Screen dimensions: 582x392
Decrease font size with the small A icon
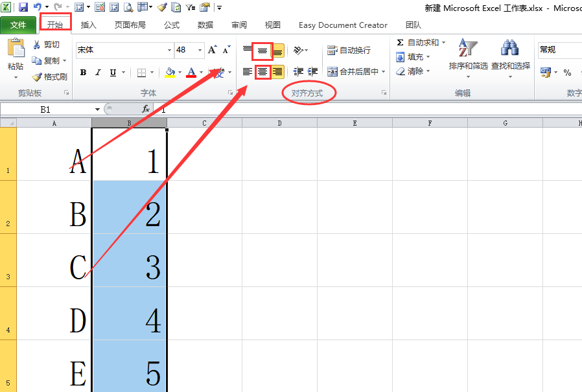point(226,50)
